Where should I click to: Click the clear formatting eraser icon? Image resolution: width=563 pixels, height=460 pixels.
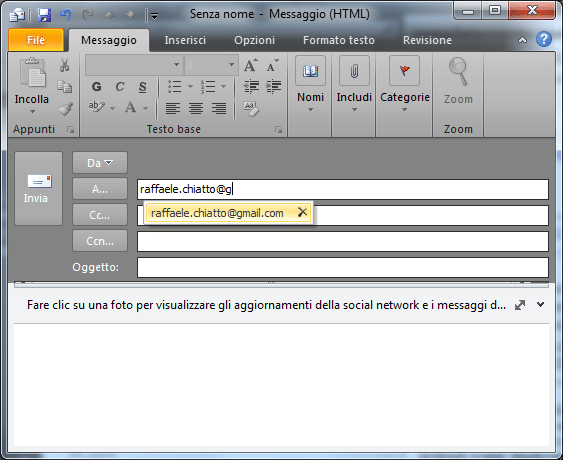coord(251,109)
